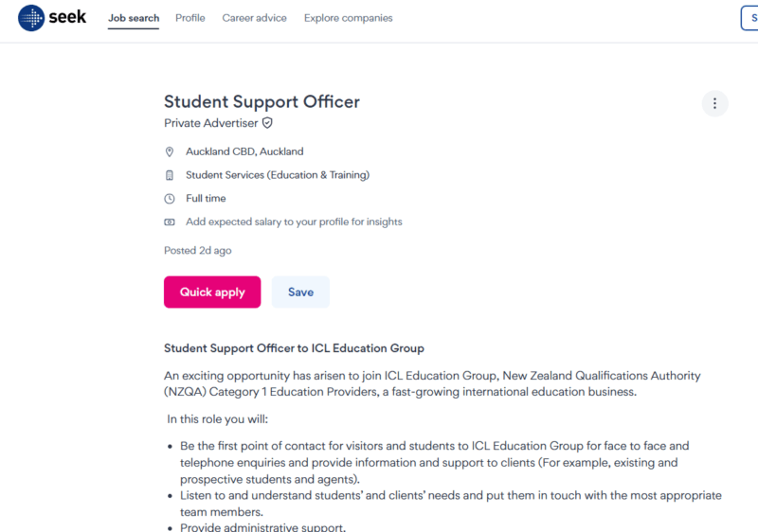Open Career advice in the navigation
The width and height of the screenshot is (758, 532).
point(254,18)
